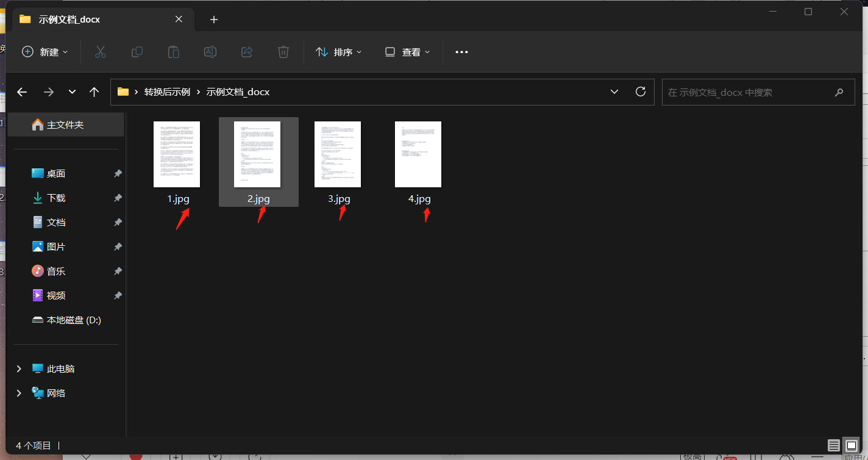The height and width of the screenshot is (460, 868).
Task: Select the 2.jpg thumbnail
Action: [x=258, y=154]
